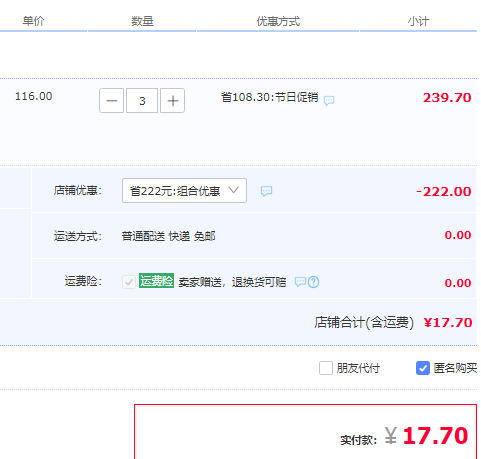The height and width of the screenshot is (459, 481).
Task: Click comment bubble icon beside 节日促销
Action: pyautogui.click(x=329, y=100)
